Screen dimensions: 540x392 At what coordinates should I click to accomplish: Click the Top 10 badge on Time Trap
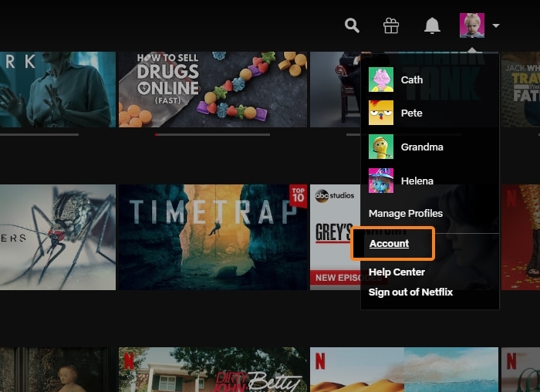(x=299, y=196)
